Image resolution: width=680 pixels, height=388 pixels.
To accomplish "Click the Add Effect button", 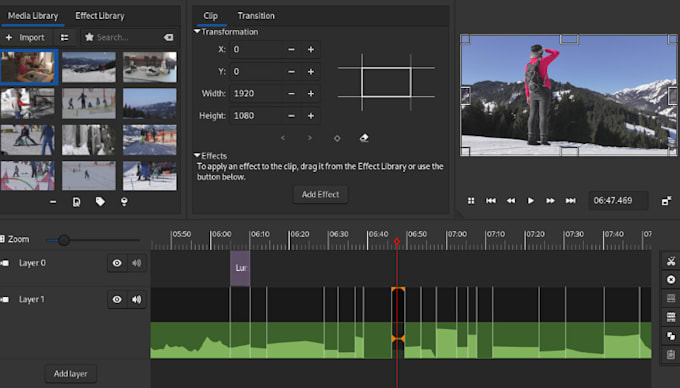I will pyautogui.click(x=320, y=195).
